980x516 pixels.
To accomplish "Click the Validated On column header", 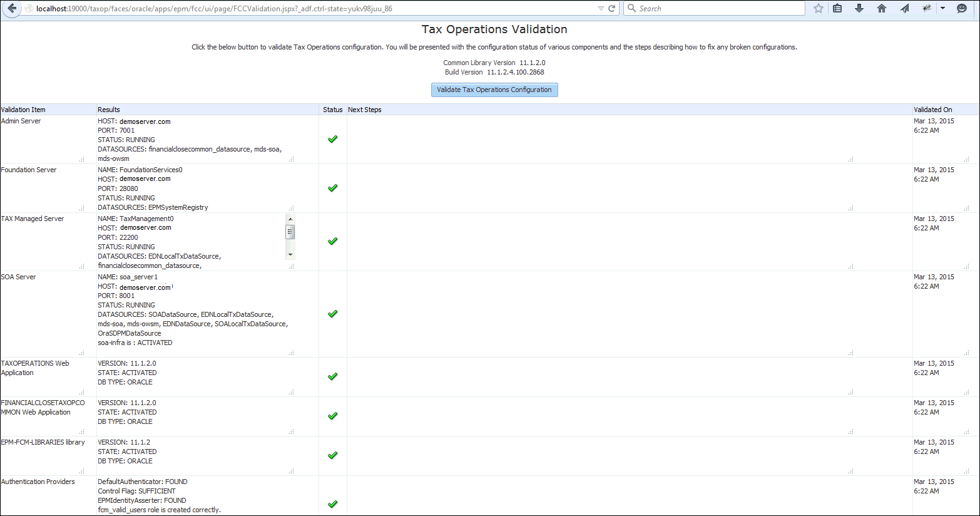I will pyautogui.click(x=933, y=110).
